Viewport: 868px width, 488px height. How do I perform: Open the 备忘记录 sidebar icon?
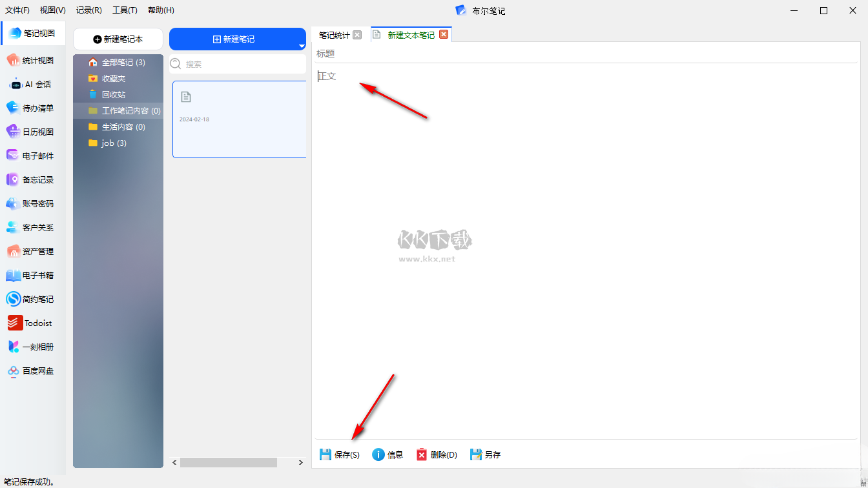click(14, 179)
